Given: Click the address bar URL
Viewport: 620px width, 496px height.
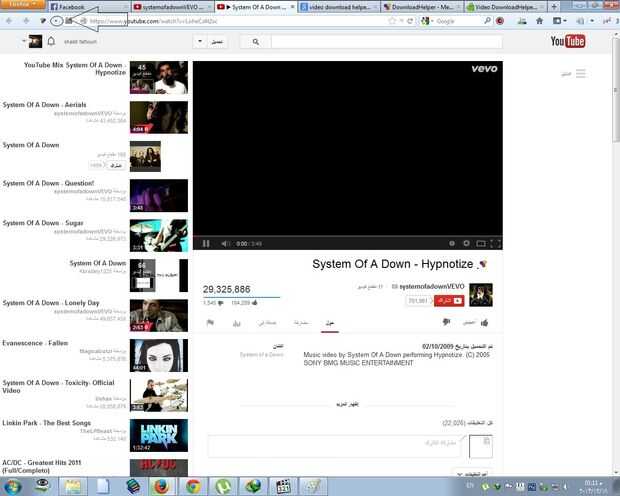Looking at the screenshot, I should (x=153, y=21).
